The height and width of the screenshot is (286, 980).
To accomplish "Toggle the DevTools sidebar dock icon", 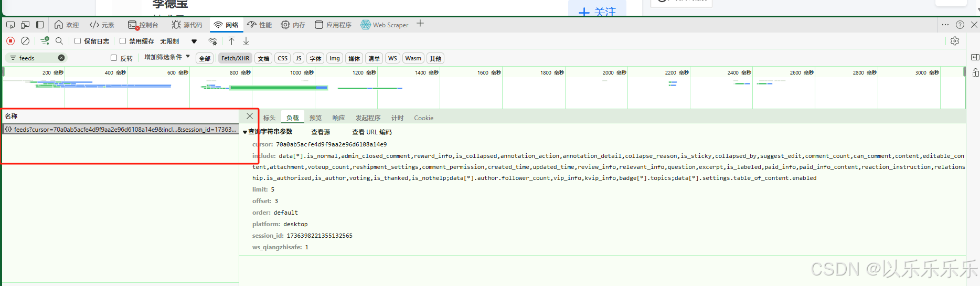I will (x=40, y=25).
